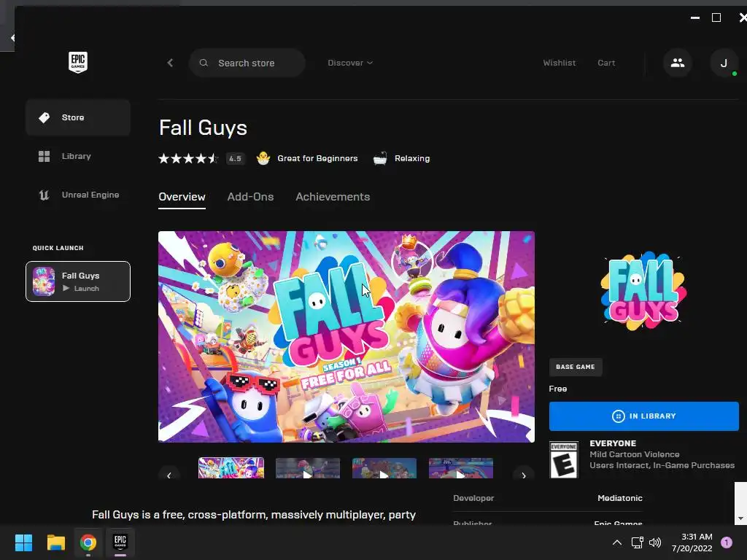Switch to the Add-Ons tab

251,197
